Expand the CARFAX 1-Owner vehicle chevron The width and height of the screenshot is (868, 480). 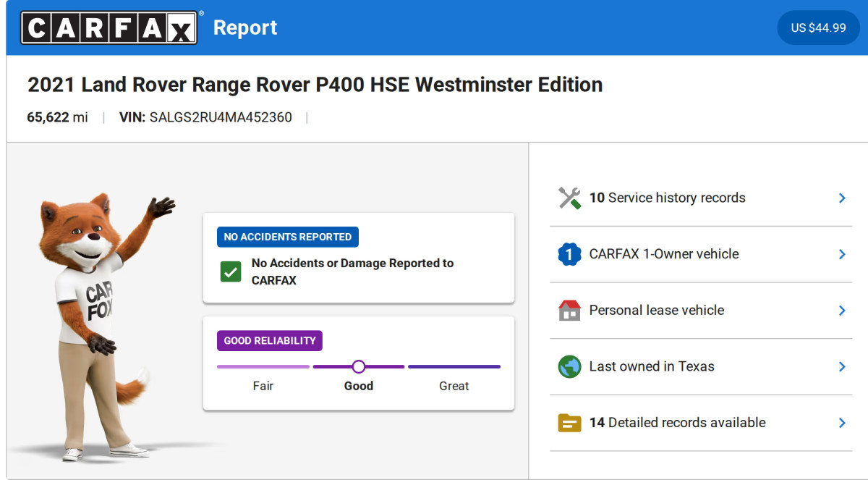tap(841, 254)
